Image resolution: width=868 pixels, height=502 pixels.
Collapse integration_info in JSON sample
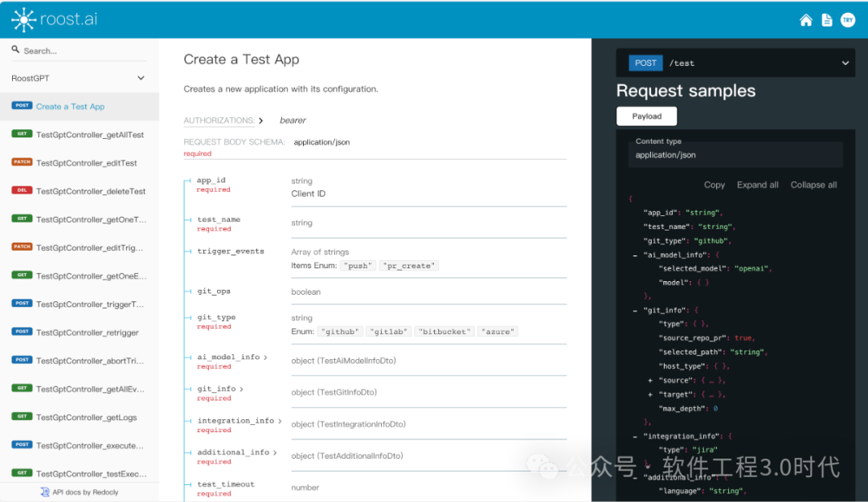[635, 436]
